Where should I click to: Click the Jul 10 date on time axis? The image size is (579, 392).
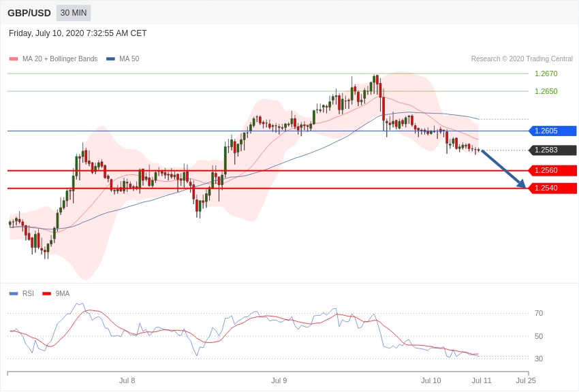tap(431, 380)
